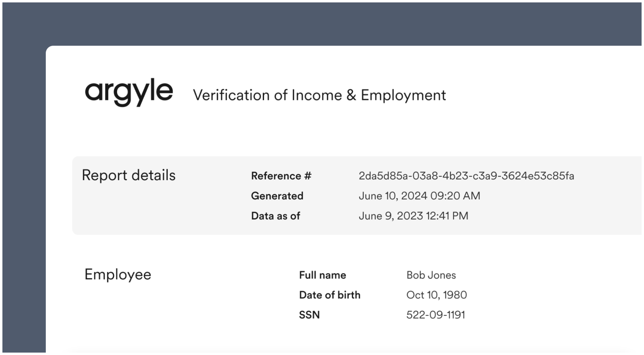Select the date "June 10, 2024 09:20 AM"
Screen dimensions: 644x355
[x=419, y=196]
